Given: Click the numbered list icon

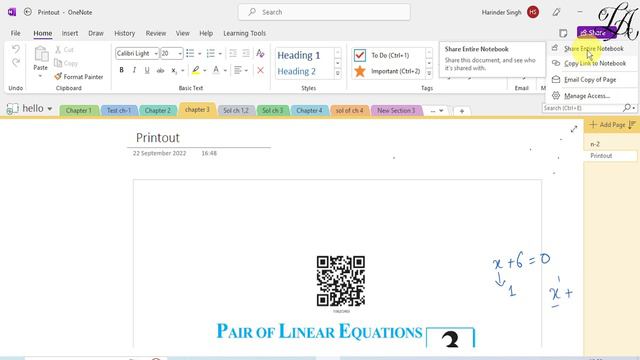Looking at the screenshot, I should point(211,53).
